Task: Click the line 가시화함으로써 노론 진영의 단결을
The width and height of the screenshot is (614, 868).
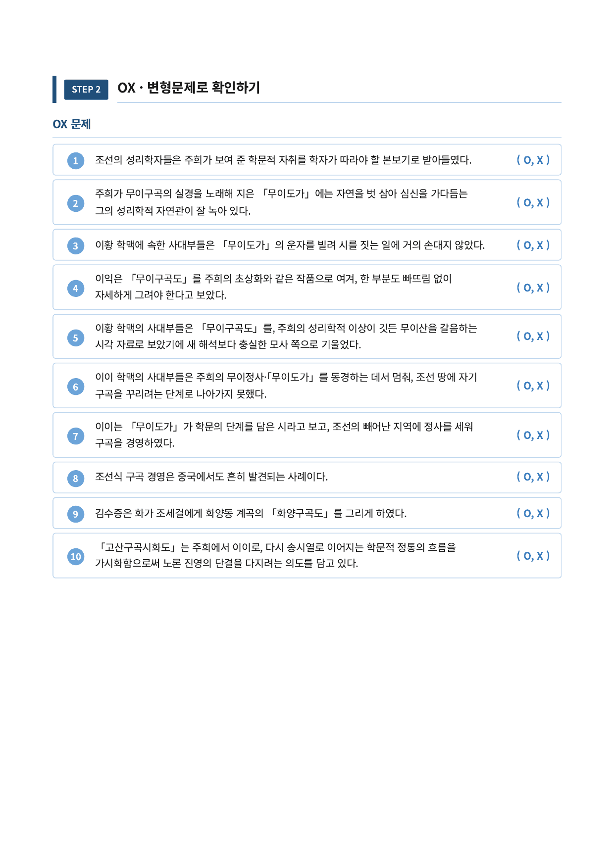Action: click(227, 563)
